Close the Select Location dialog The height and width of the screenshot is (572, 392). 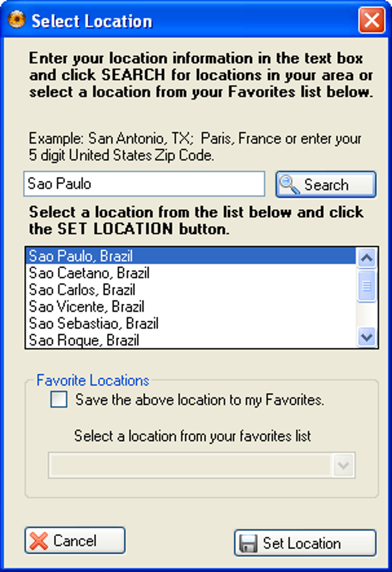click(372, 20)
